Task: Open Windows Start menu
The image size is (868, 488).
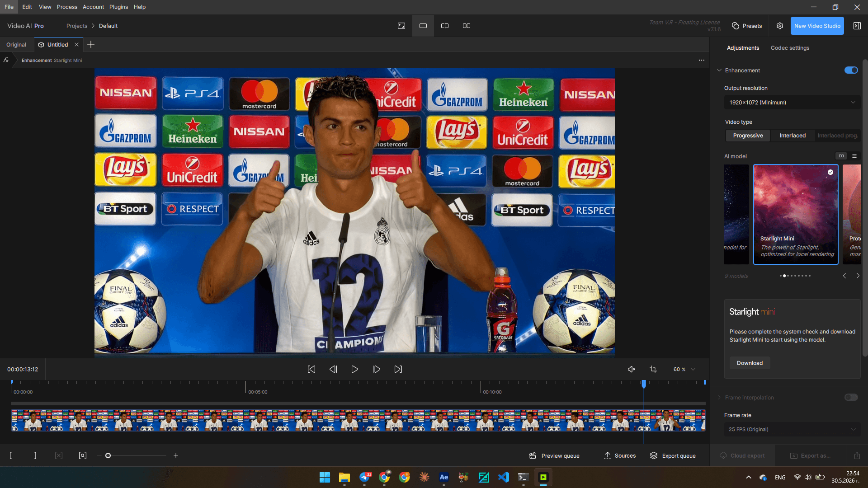Action: pyautogui.click(x=325, y=477)
